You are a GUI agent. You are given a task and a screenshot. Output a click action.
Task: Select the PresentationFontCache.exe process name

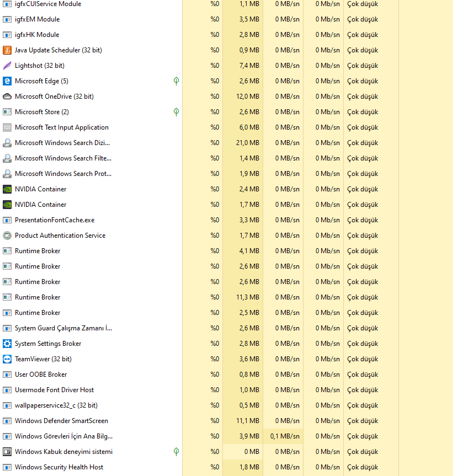[x=55, y=220]
